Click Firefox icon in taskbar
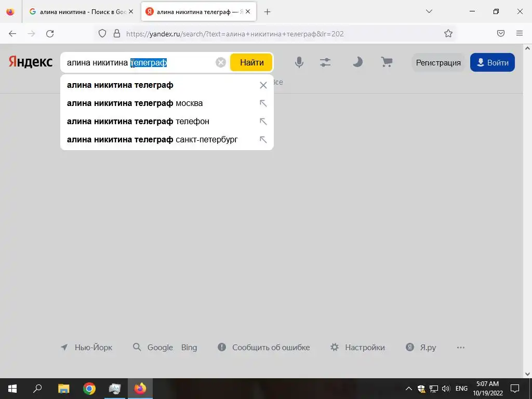The width and height of the screenshot is (532, 399). click(x=140, y=389)
